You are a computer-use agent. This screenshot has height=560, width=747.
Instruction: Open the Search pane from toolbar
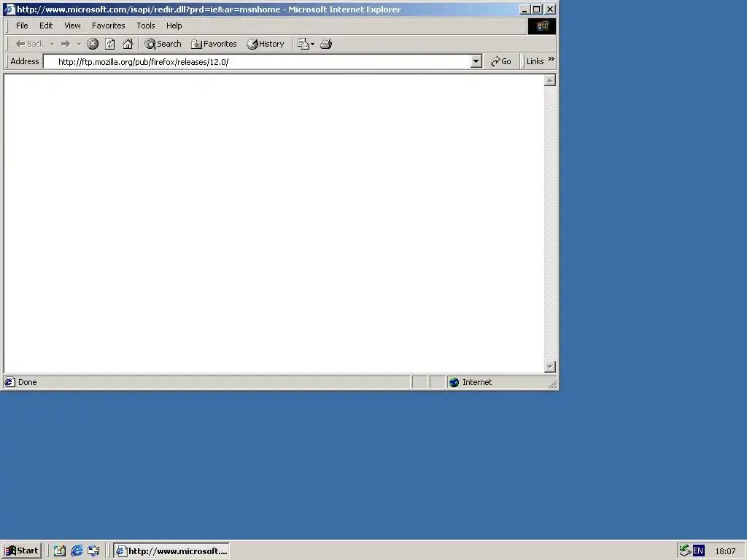click(x=163, y=44)
